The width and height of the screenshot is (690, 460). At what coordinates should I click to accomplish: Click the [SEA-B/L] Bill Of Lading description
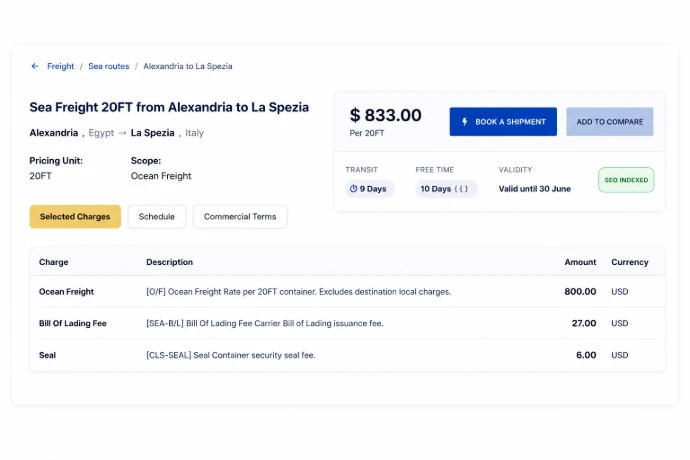pos(264,323)
